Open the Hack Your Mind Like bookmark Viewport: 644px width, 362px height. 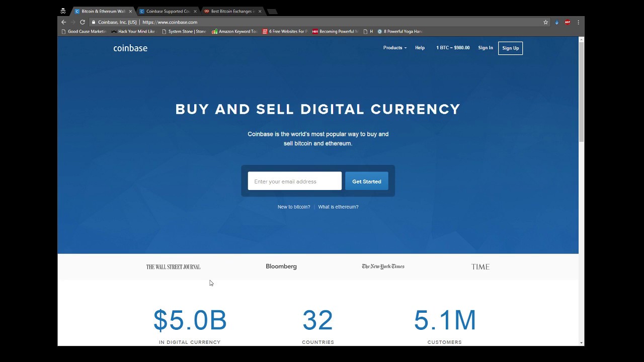(x=133, y=31)
